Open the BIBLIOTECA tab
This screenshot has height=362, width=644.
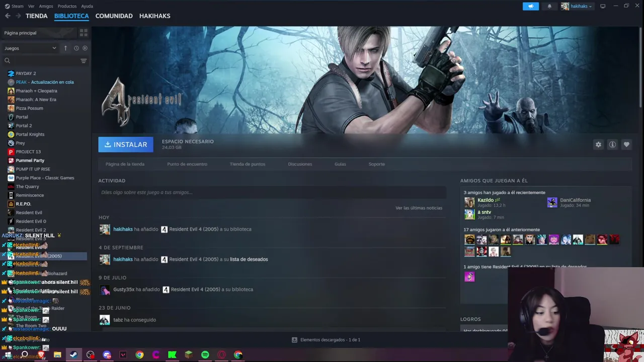(x=71, y=16)
